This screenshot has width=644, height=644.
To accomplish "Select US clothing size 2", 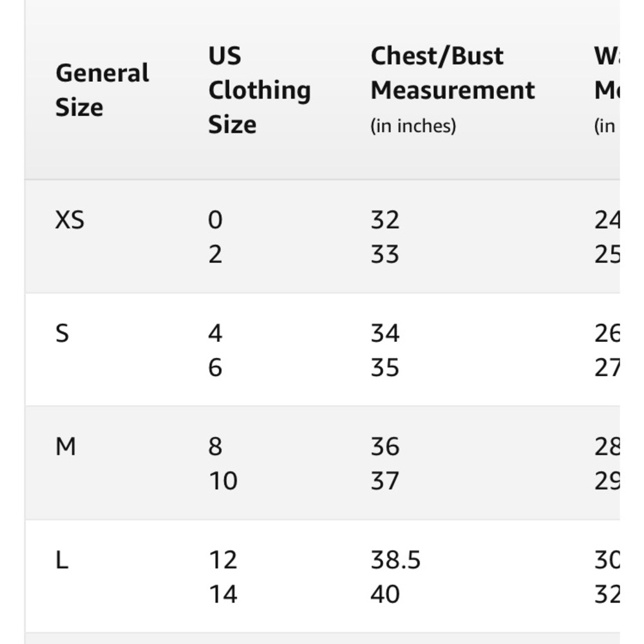I will click(215, 254).
